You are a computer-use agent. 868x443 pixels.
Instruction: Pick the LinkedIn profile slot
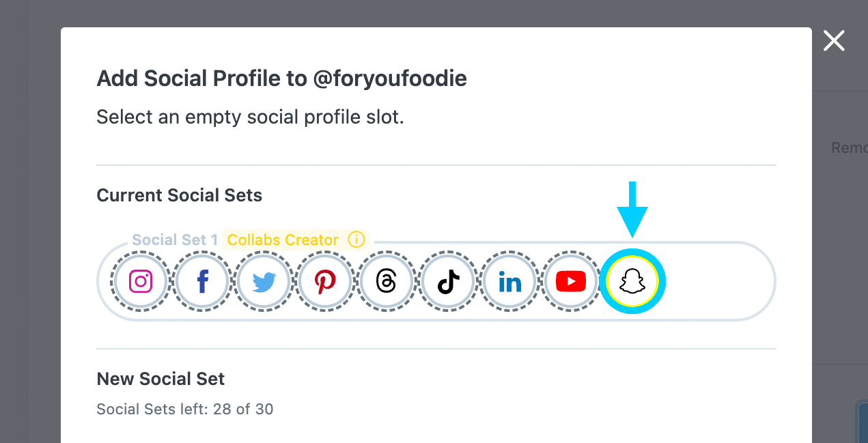(x=509, y=281)
